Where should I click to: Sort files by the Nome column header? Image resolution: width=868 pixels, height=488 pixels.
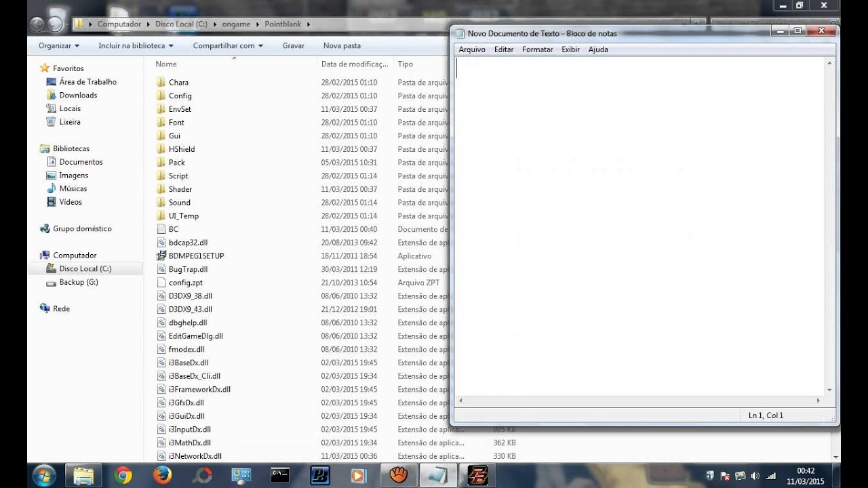click(166, 64)
